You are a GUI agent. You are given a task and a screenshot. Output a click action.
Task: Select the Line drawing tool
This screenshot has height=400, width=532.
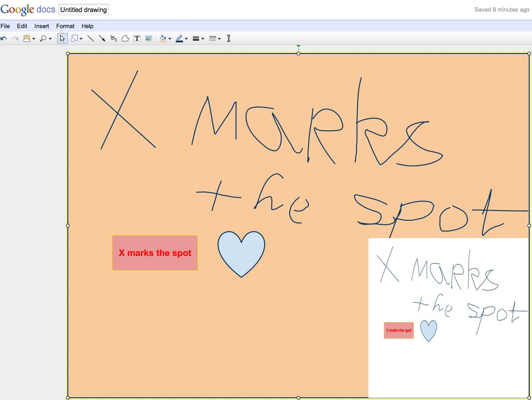[91, 38]
